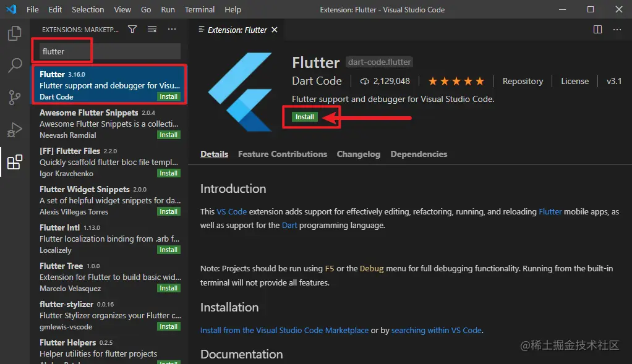Viewport: 632px width, 364px height.
Task: Switch to the Details tab
Action: (214, 154)
